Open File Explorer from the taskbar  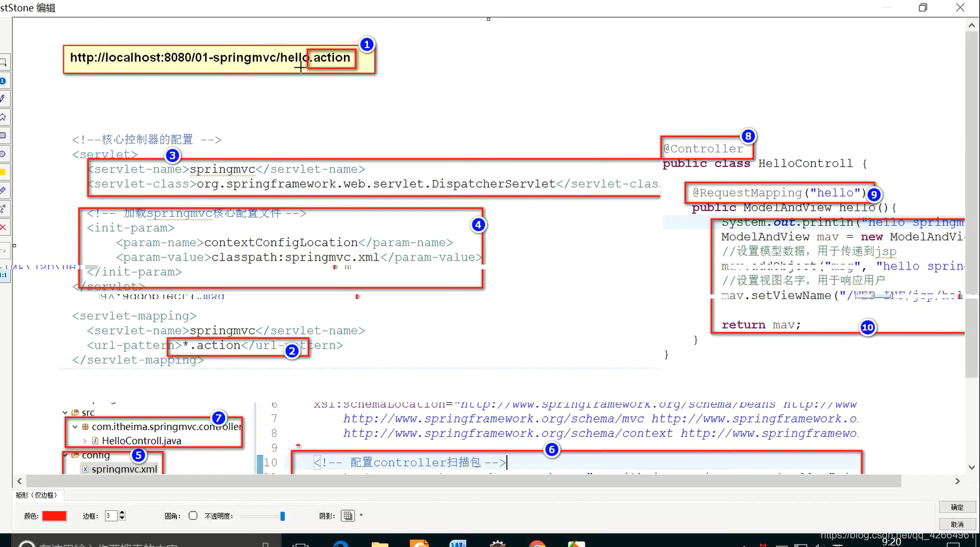click(x=379, y=543)
